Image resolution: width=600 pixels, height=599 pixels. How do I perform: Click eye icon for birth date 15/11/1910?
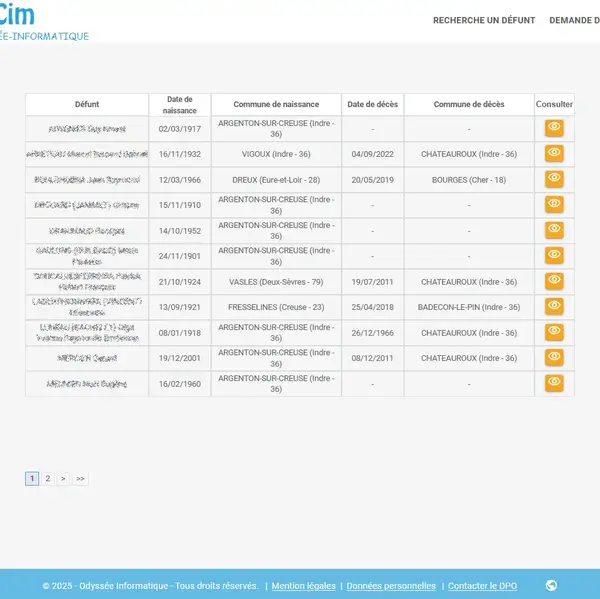(554, 204)
